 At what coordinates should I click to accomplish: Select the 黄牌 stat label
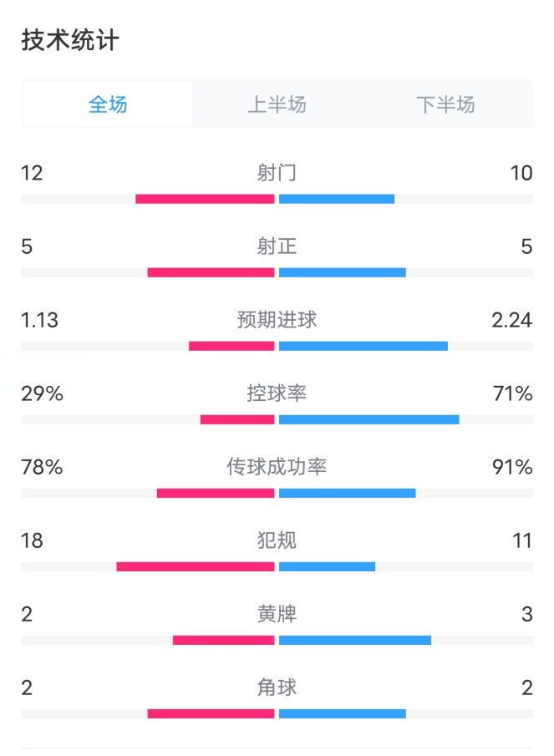[277, 614]
